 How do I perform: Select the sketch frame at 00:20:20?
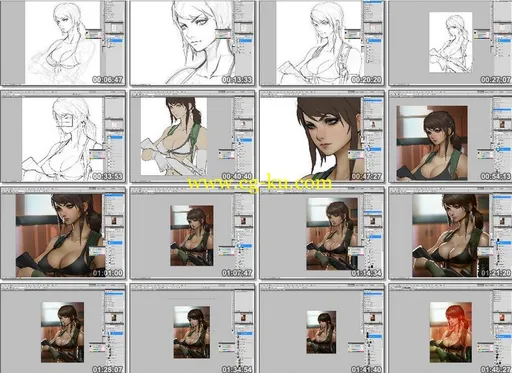pyautogui.click(x=322, y=43)
